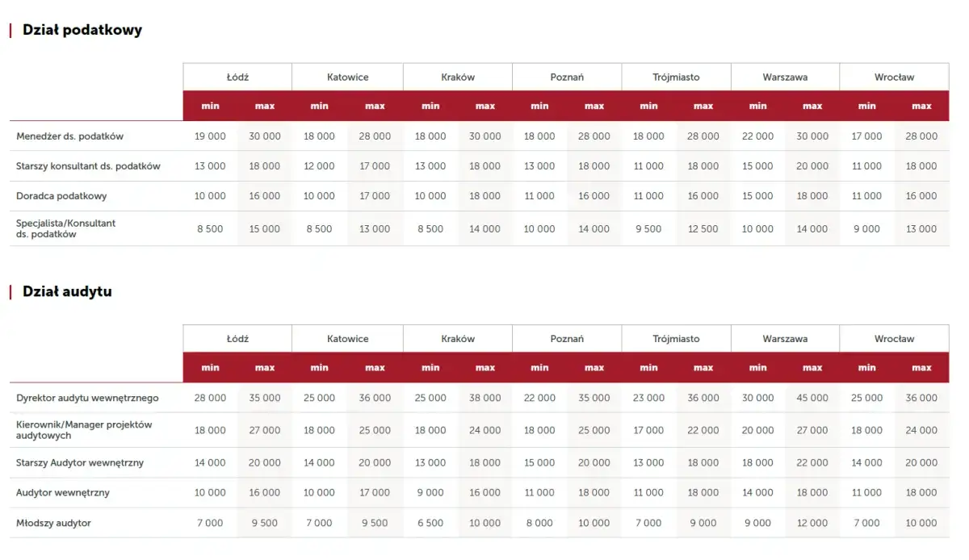The width and height of the screenshot is (969, 560).
Task: Click Kraków header in the audit table
Action: click(458, 339)
